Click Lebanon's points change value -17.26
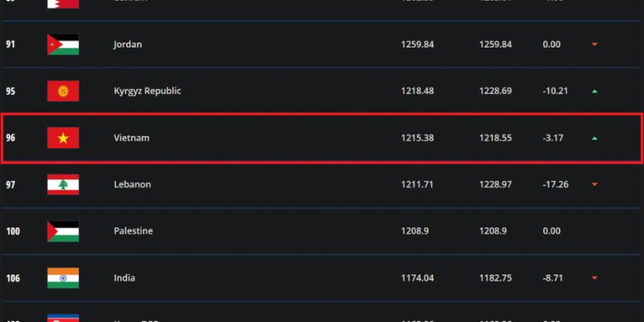This screenshot has height=322, width=644. pyautogui.click(x=555, y=184)
